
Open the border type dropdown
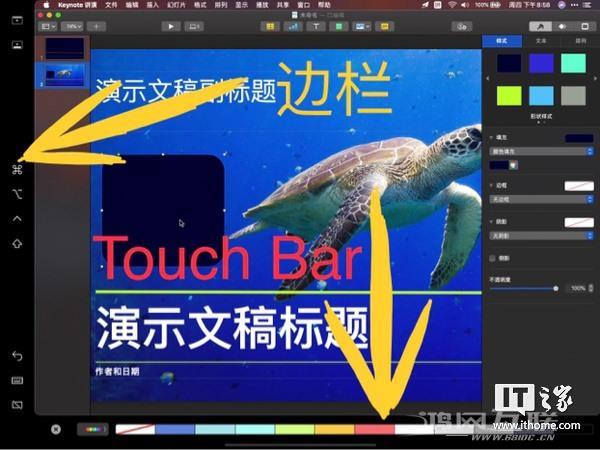(541, 199)
